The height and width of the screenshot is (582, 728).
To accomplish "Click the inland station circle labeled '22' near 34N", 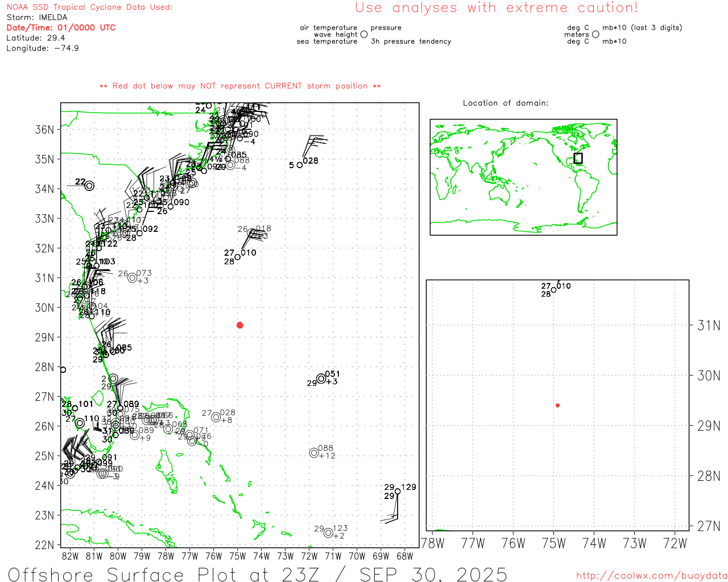I will (89, 185).
